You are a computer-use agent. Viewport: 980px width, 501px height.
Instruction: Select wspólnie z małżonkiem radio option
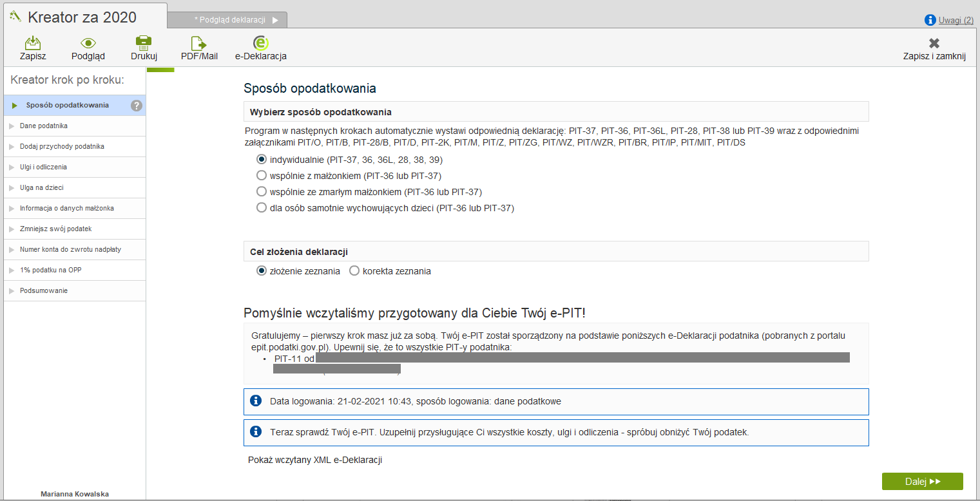click(262, 175)
